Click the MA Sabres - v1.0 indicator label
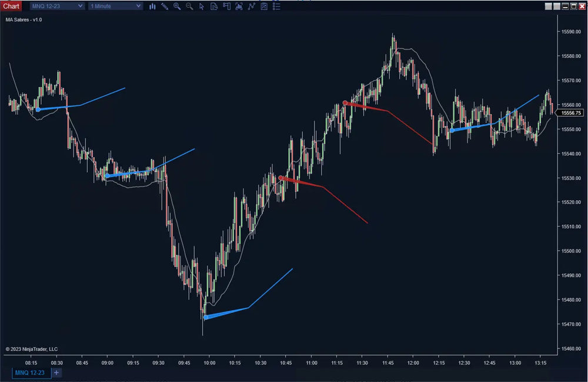Viewport: 588px width, 382px height. coord(24,19)
